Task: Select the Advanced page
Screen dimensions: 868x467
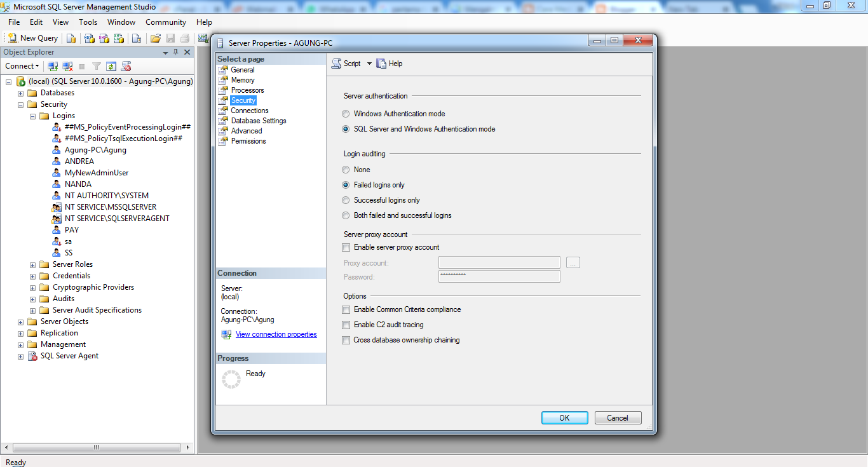Action: coord(247,131)
